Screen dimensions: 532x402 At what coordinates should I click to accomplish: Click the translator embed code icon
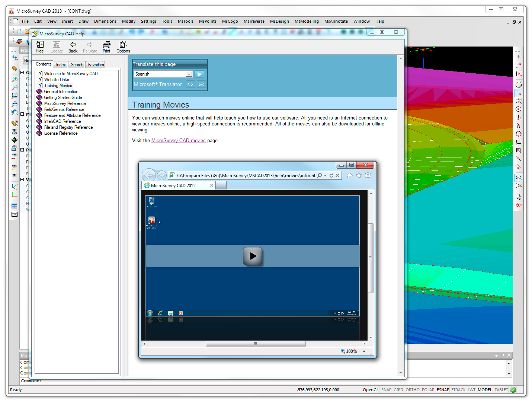point(190,84)
